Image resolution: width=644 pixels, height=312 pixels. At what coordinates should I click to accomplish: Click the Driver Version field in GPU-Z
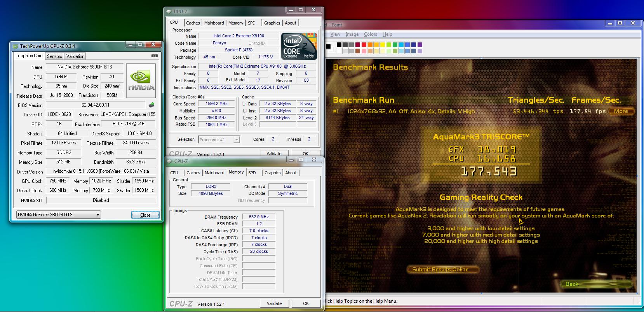(x=101, y=171)
